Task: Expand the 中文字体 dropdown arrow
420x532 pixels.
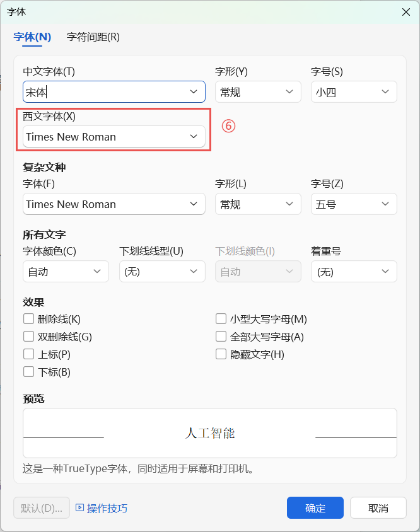Action: (x=194, y=92)
